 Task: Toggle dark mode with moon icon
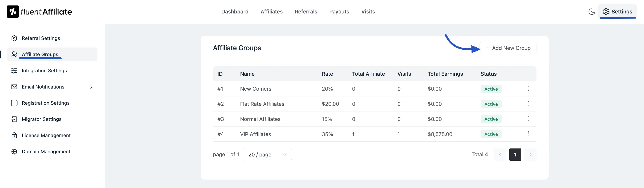pos(591,12)
